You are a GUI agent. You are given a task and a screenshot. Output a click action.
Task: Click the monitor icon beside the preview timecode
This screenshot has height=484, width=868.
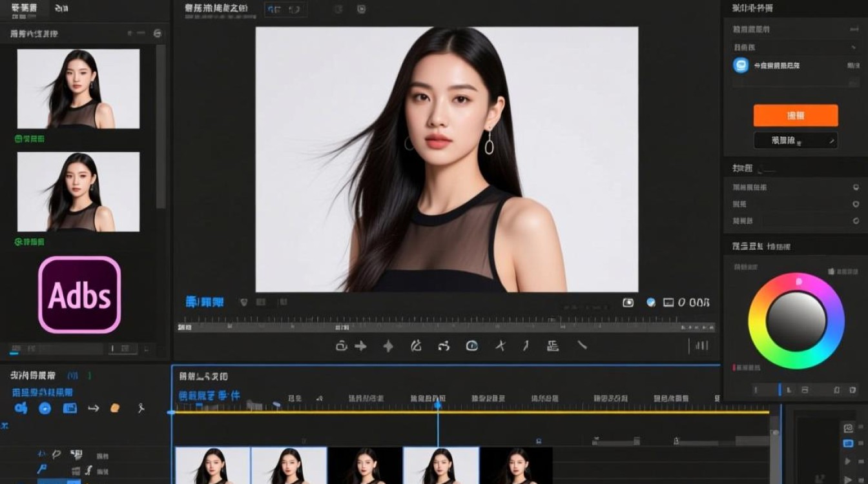pos(668,302)
